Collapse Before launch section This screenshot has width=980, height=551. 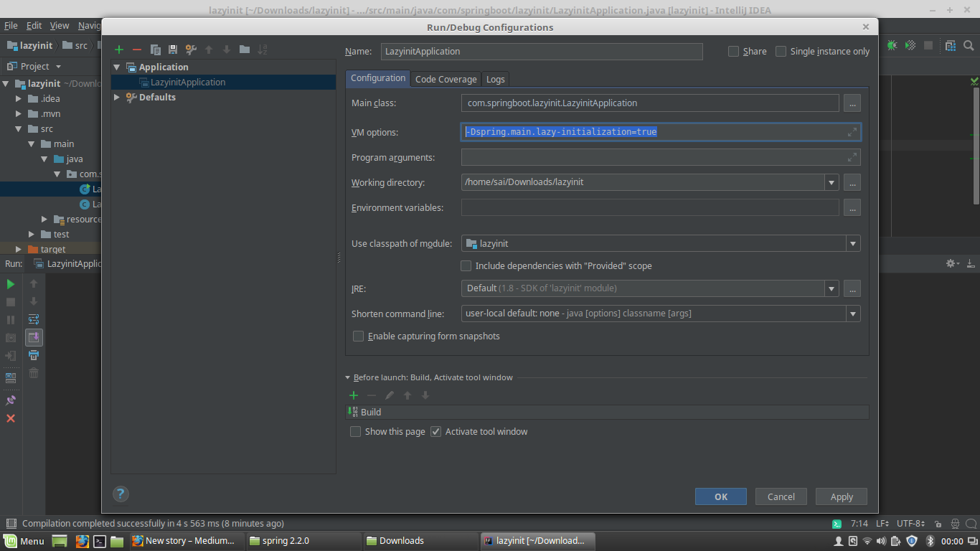coord(348,377)
